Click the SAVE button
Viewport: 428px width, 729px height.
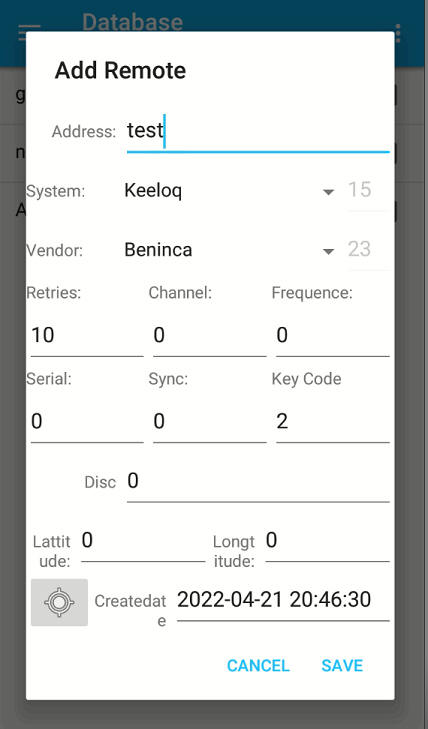(x=342, y=665)
